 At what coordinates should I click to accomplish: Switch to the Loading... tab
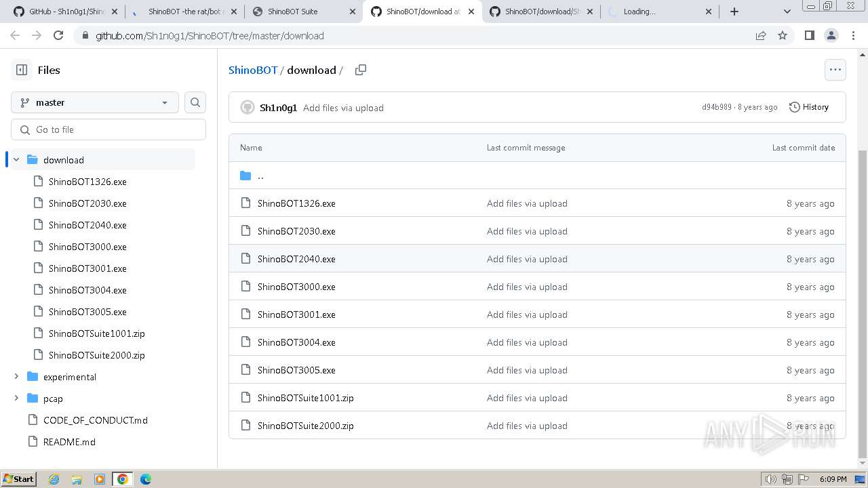tap(660, 12)
